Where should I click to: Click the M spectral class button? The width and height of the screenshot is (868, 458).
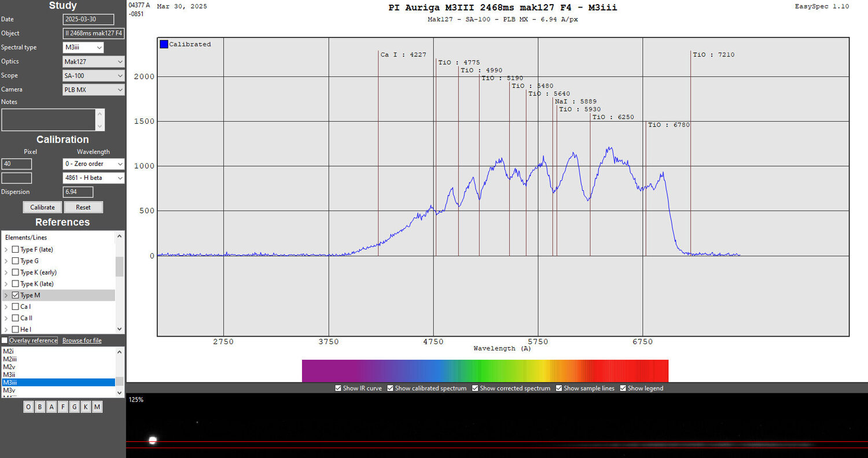tap(97, 407)
